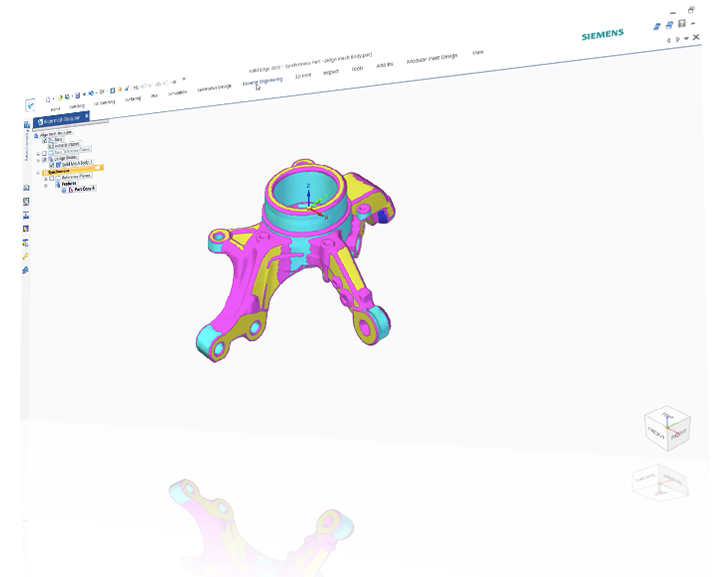Select the Align mesh body.par document tab
Screen dimensions: 719x577
(x=61, y=120)
